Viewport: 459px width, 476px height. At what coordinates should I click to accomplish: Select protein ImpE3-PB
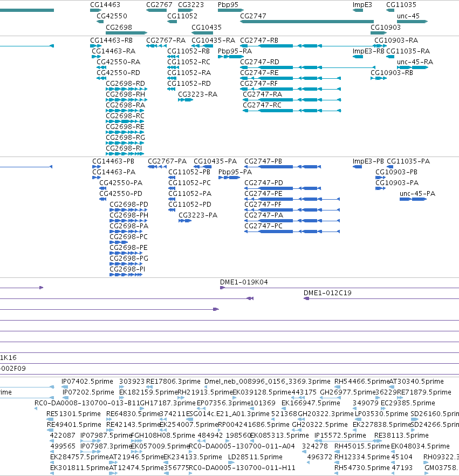coord(368,161)
